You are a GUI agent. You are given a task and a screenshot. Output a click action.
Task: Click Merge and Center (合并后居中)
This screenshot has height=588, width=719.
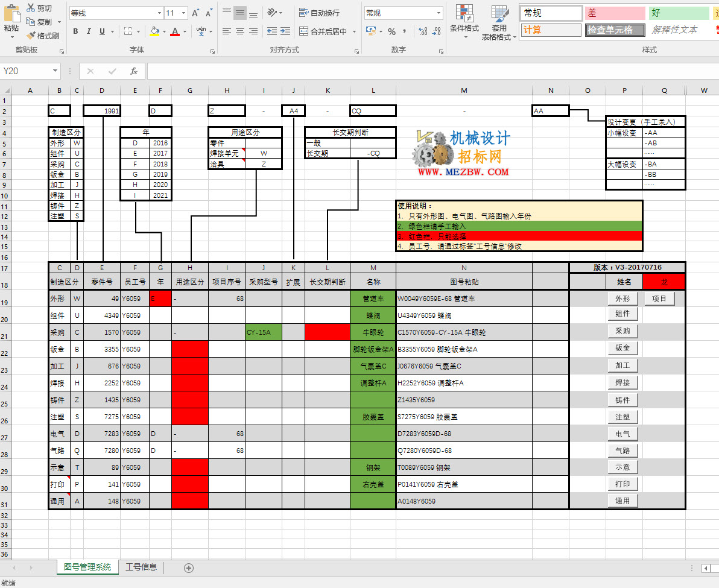(x=323, y=31)
